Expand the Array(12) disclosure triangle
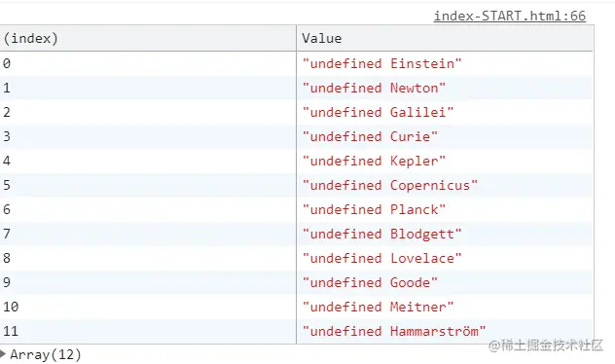The width and height of the screenshot is (615, 364). 3,354
